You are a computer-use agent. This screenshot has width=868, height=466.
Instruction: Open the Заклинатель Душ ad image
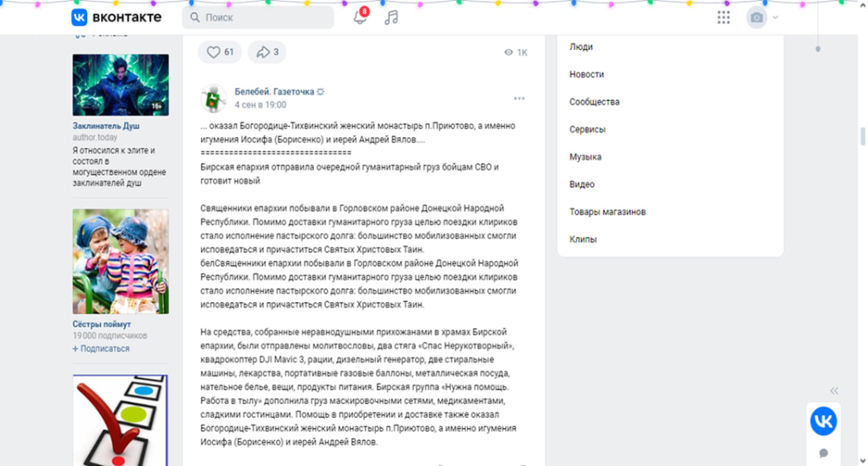pos(120,85)
